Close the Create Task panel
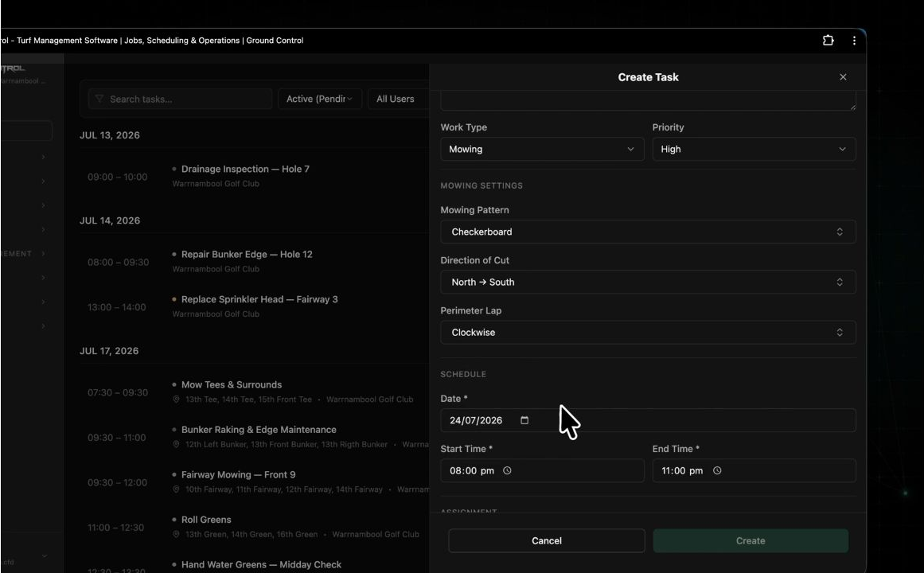The height and width of the screenshot is (573, 924). coord(843,77)
